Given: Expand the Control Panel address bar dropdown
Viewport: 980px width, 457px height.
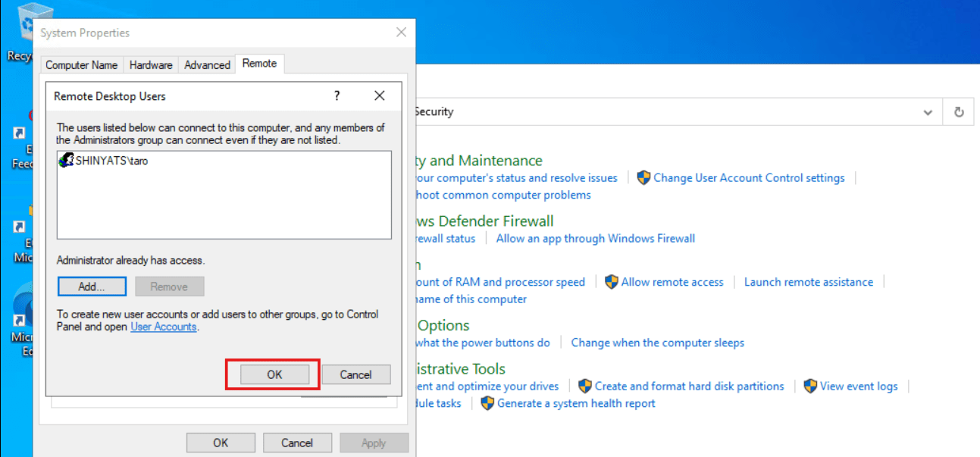Looking at the screenshot, I should point(928,112).
